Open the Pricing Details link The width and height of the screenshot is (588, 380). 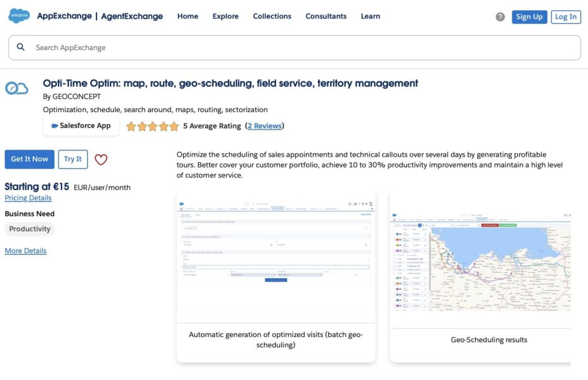[x=28, y=197]
